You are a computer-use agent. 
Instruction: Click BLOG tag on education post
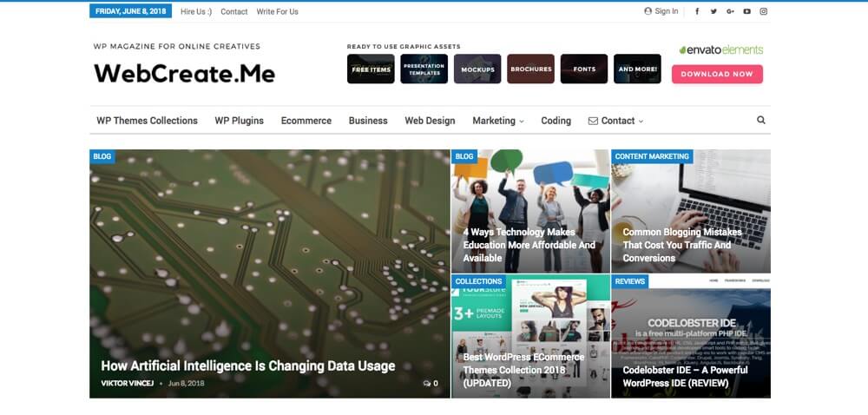pyautogui.click(x=464, y=156)
